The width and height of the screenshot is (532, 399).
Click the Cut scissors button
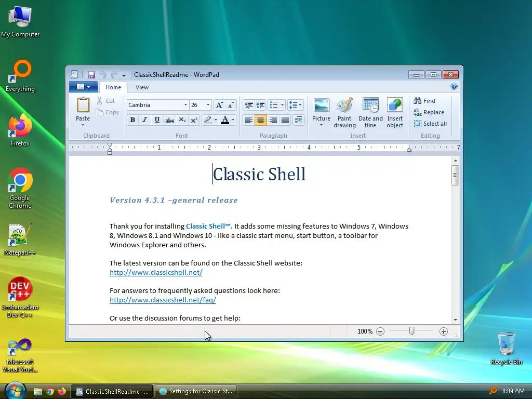[106, 101]
